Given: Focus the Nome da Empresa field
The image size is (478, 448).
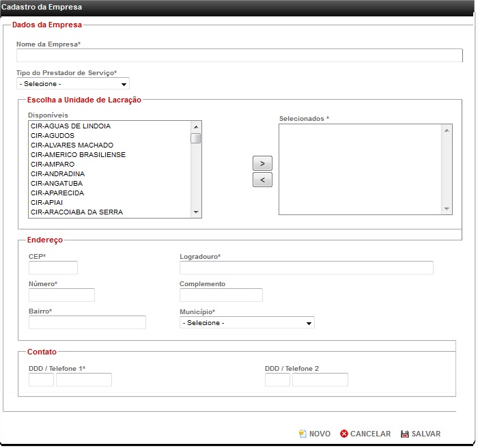Looking at the screenshot, I should (240, 56).
